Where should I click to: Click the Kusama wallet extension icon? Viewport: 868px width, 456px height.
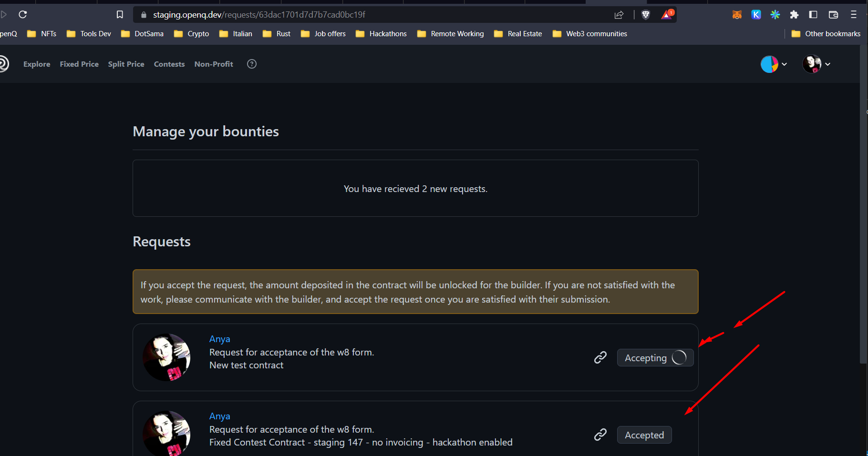[x=756, y=14]
